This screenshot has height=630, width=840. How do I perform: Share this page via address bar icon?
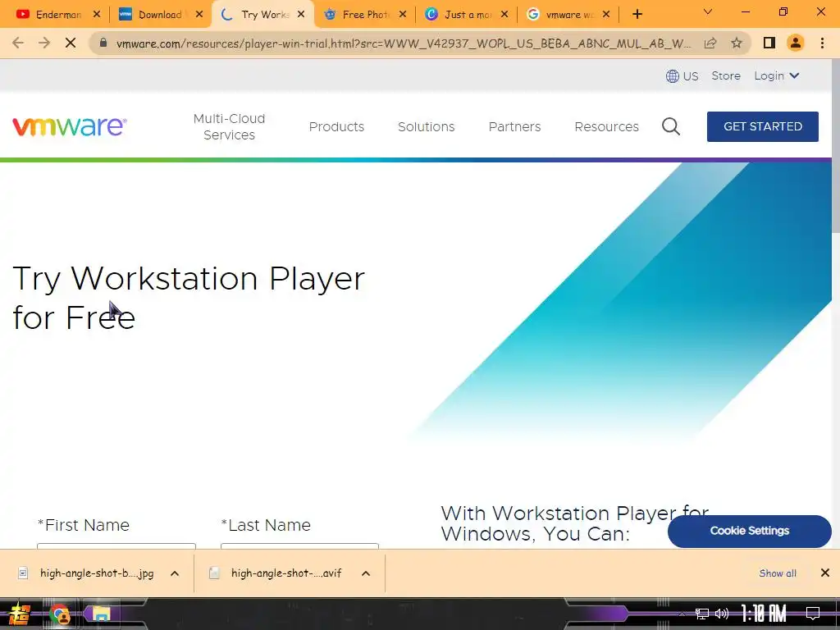(710, 43)
